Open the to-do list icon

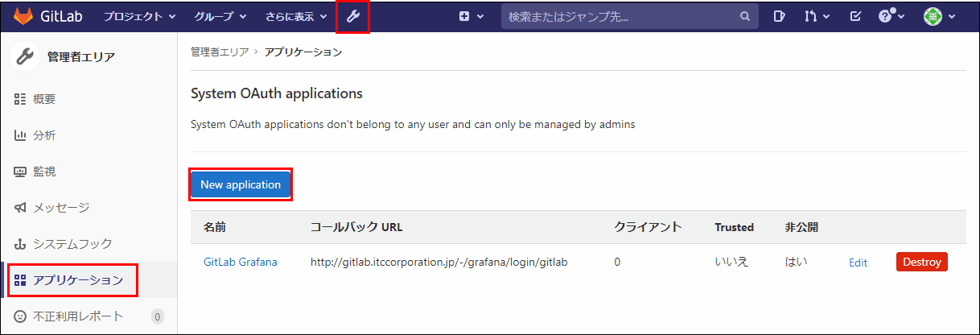(855, 16)
